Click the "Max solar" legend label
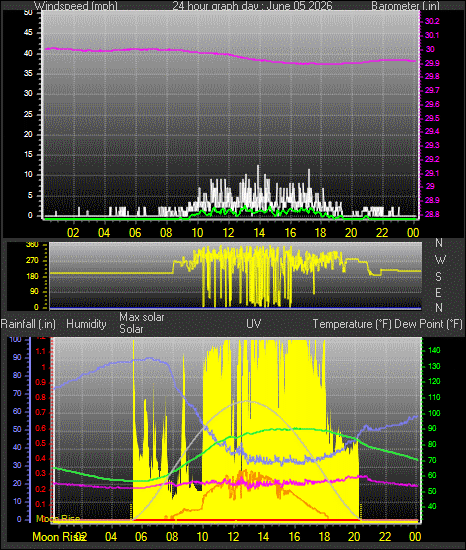Screen dimensions: 466x550 point(142,317)
